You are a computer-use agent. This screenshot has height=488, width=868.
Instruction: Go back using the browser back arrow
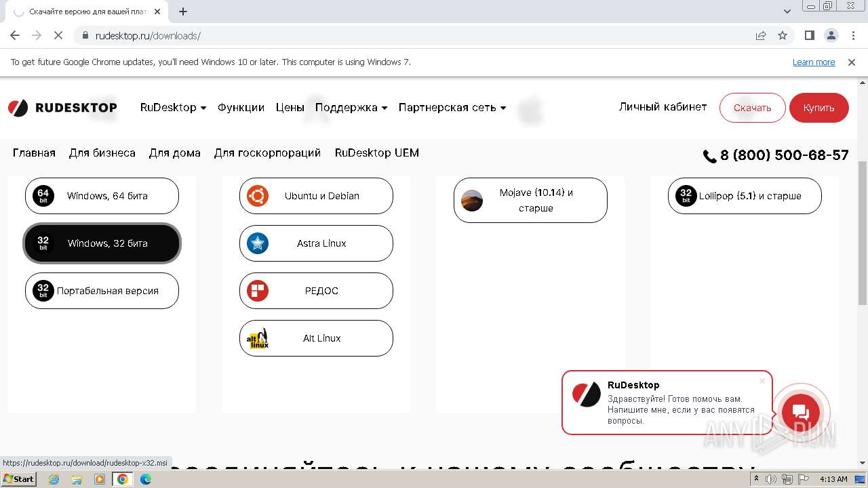click(x=15, y=35)
